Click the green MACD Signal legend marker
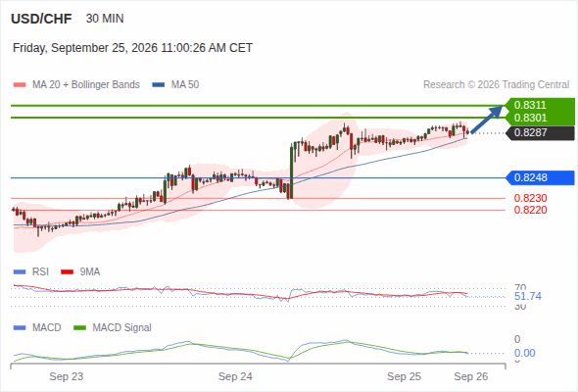578x392 pixels. pyautogui.click(x=79, y=328)
